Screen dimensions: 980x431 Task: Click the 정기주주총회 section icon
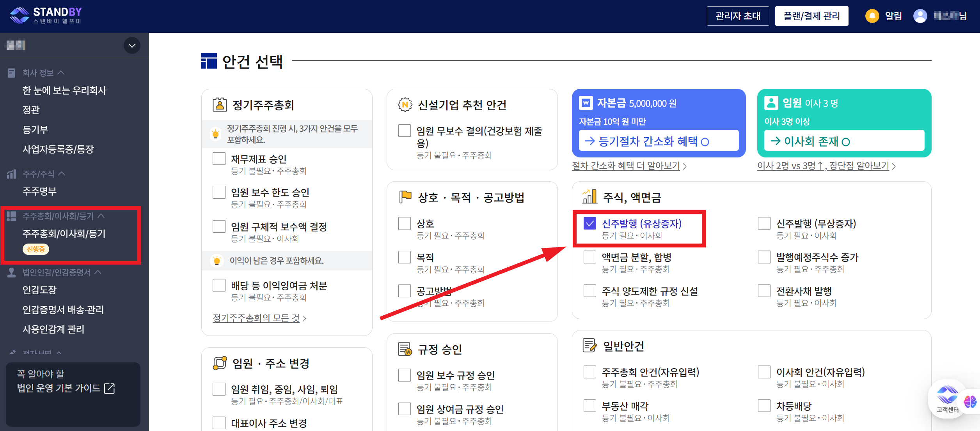click(x=220, y=105)
